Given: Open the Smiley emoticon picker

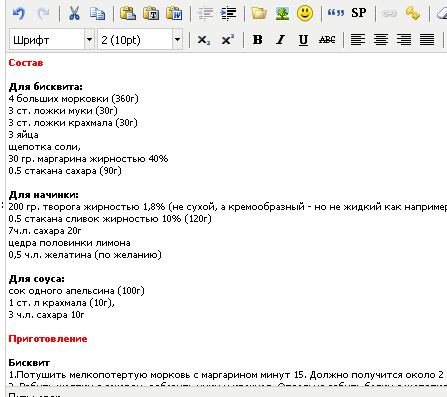Looking at the screenshot, I should coord(305,14).
